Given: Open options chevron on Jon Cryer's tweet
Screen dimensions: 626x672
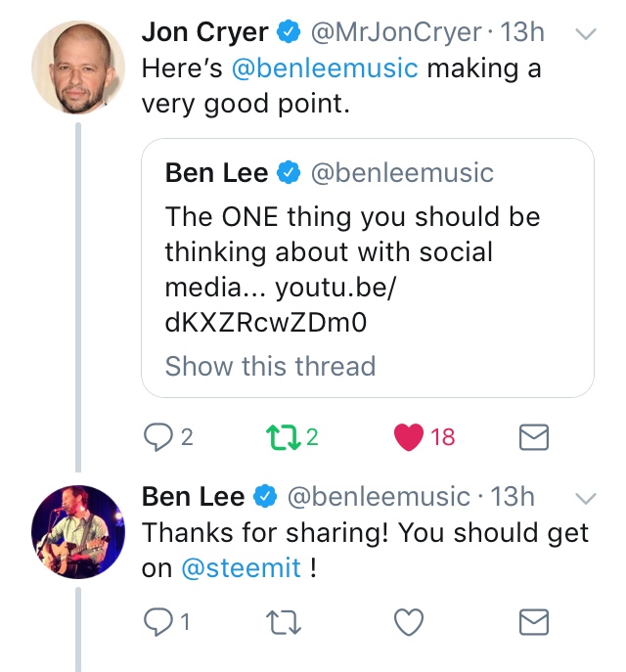Looking at the screenshot, I should [x=584, y=34].
